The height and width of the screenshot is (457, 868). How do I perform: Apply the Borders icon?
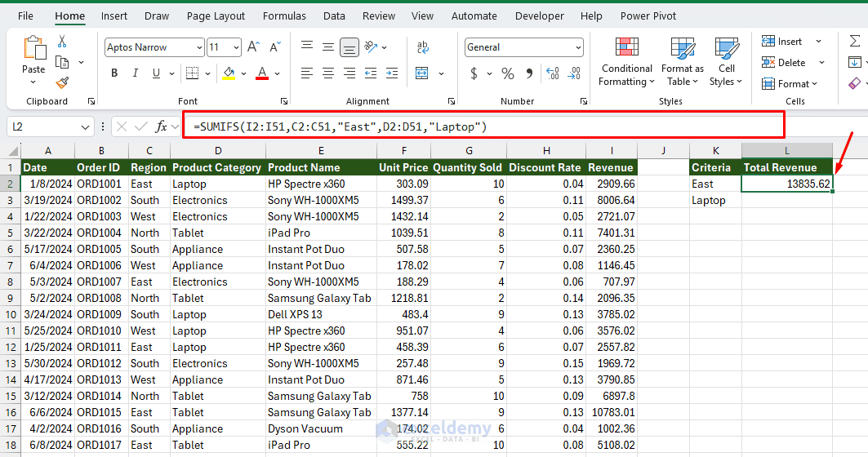(192, 73)
